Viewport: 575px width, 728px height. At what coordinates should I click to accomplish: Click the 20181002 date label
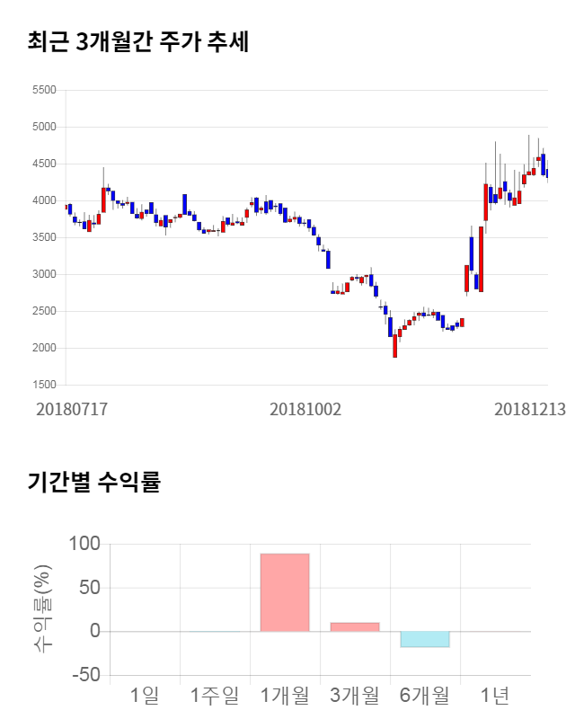tap(305, 409)
